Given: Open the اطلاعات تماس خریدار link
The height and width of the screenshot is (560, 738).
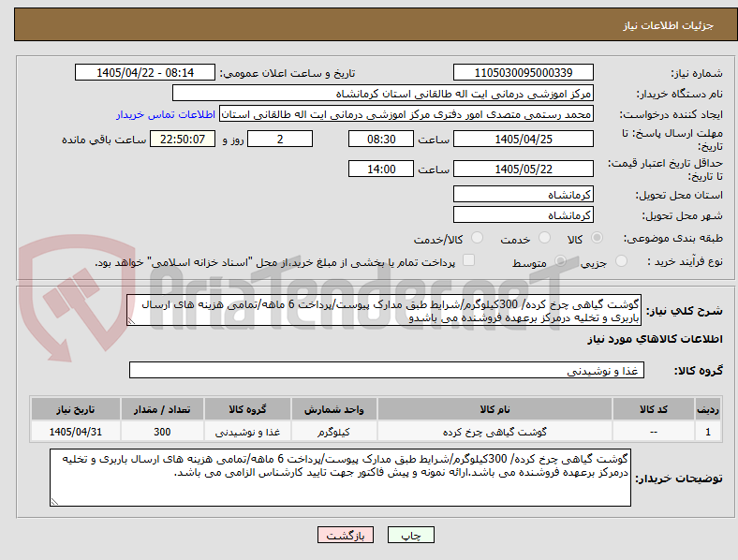Looking at the screenshot, I should [166, 114].
